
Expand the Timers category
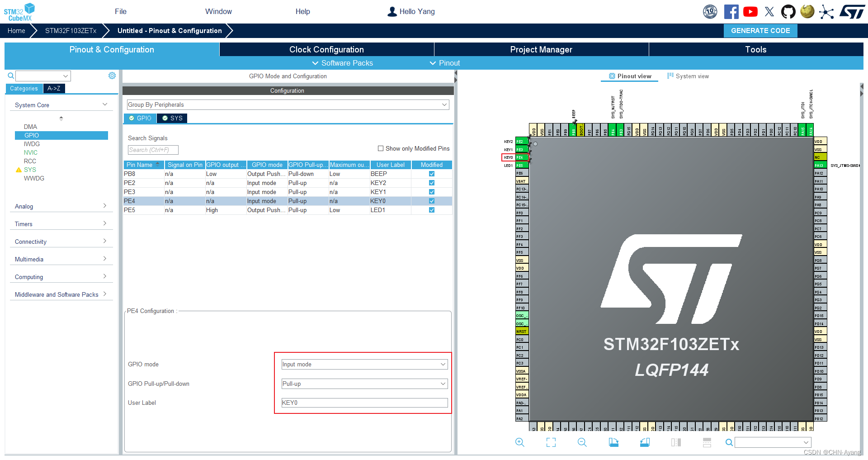pyautogui.click(x=61, y=224)
